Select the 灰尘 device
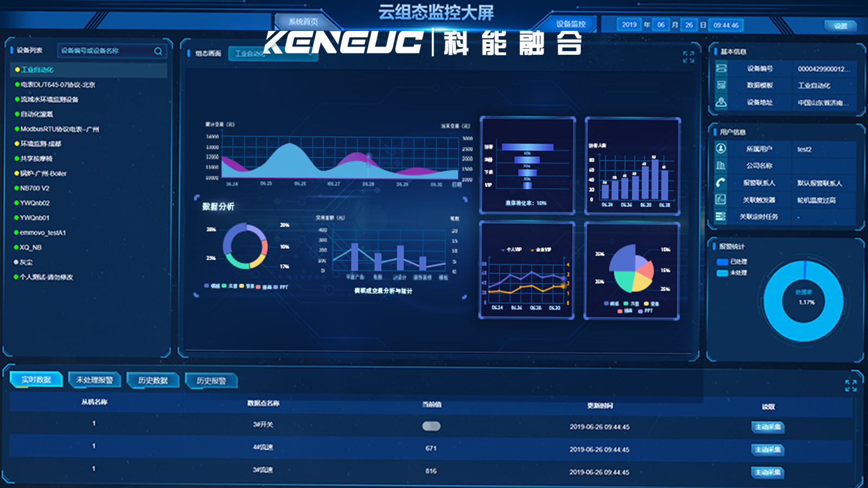 coord(26,262)
